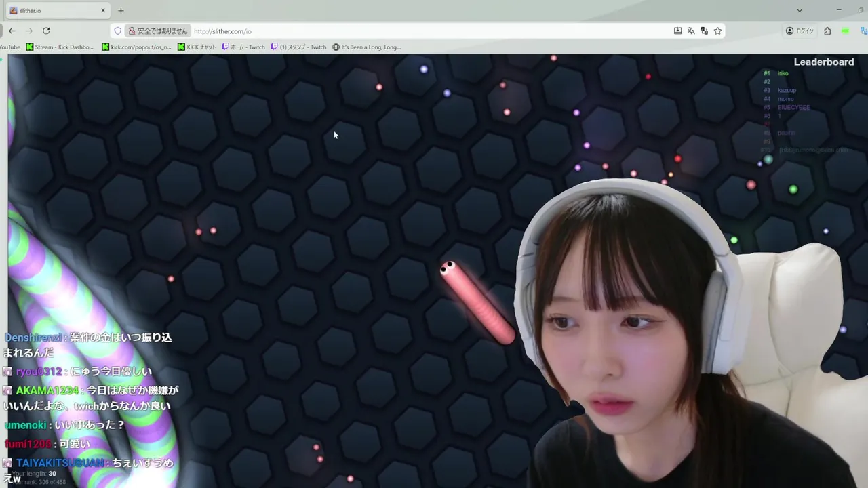
Task: Expand the tab list dropdown chevron
Action: 800,10
